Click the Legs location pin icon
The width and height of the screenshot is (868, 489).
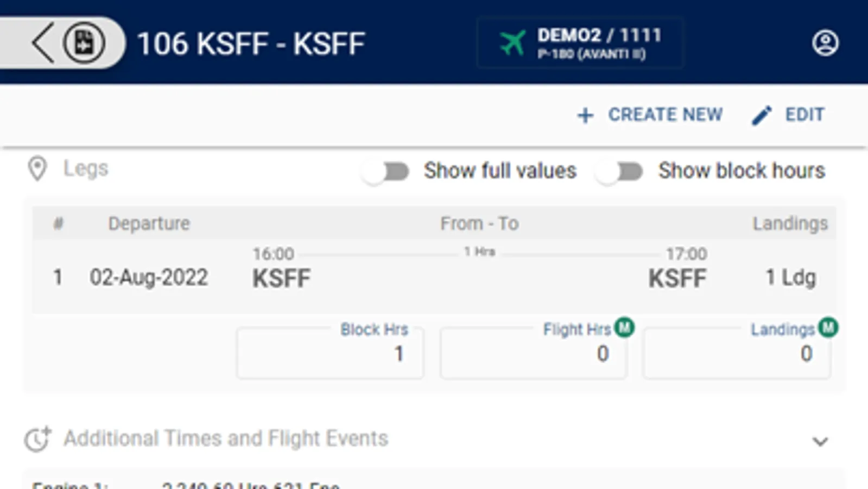[x=37, y=169]
